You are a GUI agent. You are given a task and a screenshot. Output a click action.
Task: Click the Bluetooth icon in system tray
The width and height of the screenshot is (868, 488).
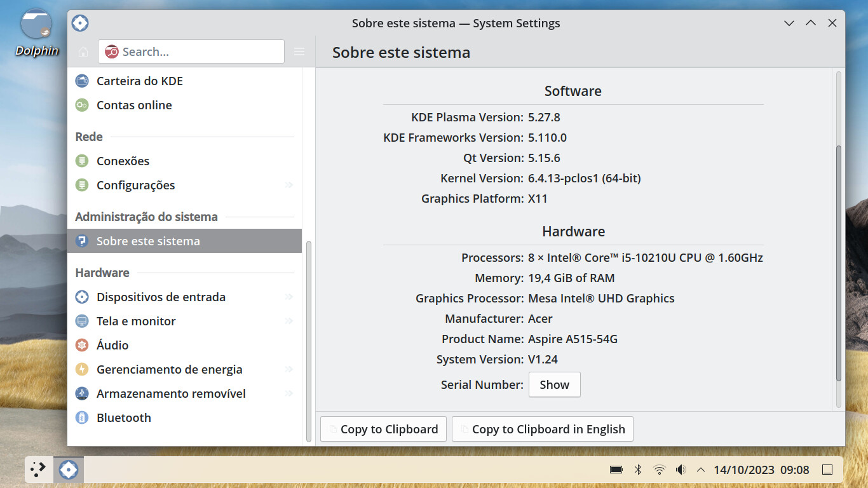pos(639,470)
